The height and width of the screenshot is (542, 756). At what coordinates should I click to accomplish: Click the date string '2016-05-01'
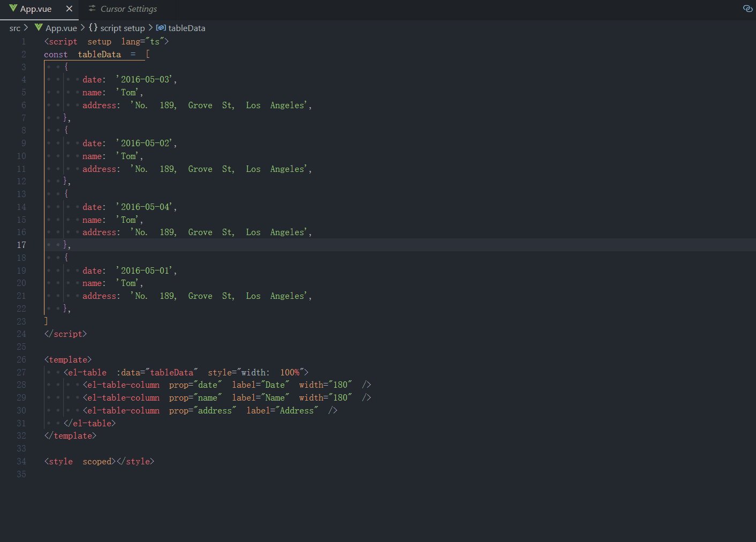[x=146, y=270]
